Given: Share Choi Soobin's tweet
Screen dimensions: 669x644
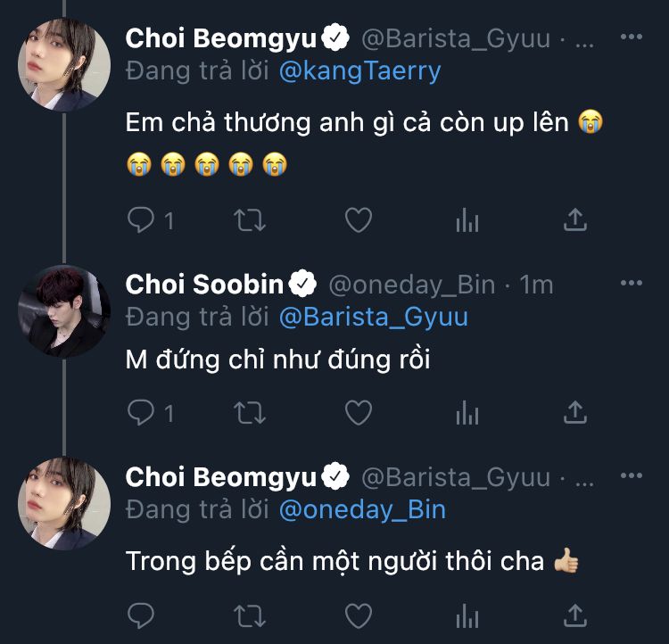Looking at the screenshot, I should pos(576,412).
